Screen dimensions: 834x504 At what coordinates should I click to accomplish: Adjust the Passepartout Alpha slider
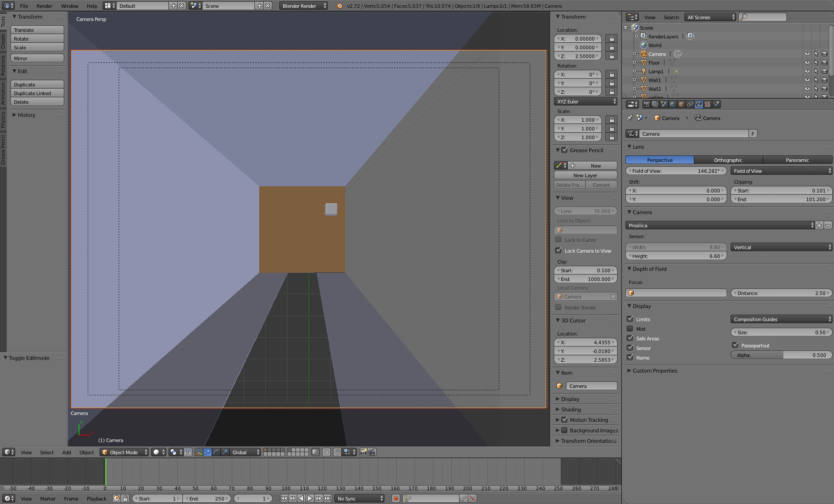coord(781,355)
